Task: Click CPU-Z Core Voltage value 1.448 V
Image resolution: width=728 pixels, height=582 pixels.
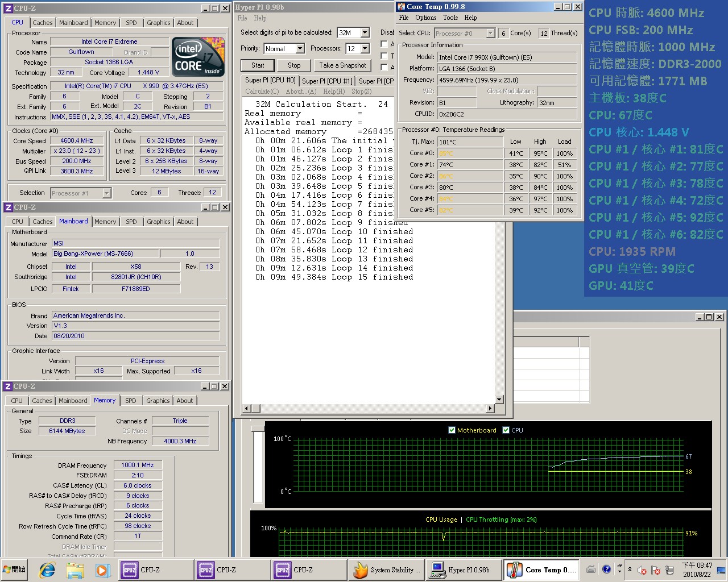Action: tap(148, 72)
